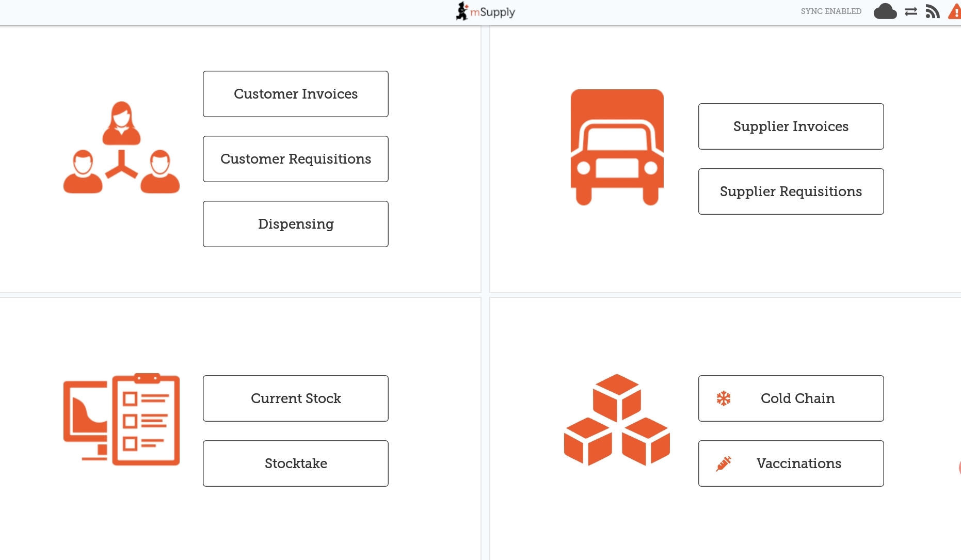Click the stock clipboard and monitor icon

121,419
